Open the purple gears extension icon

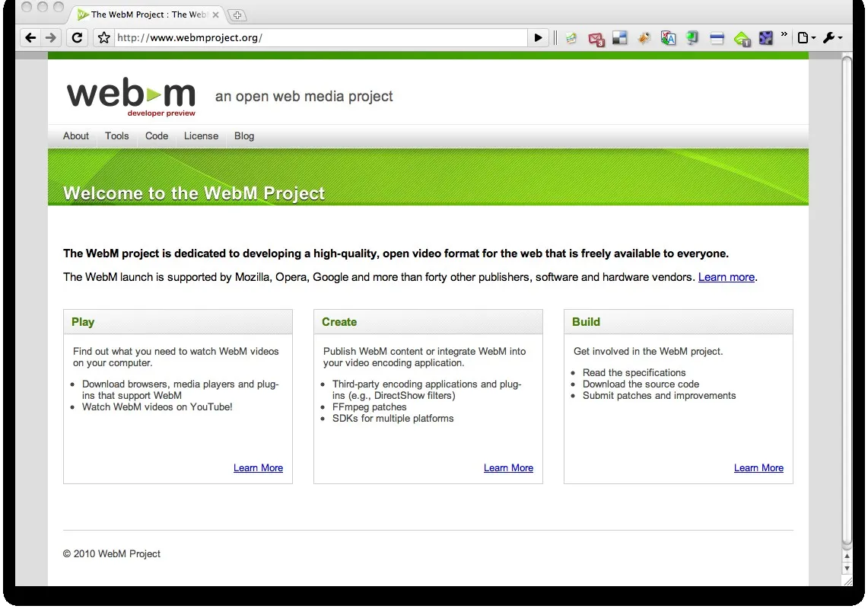click(765, 37)
